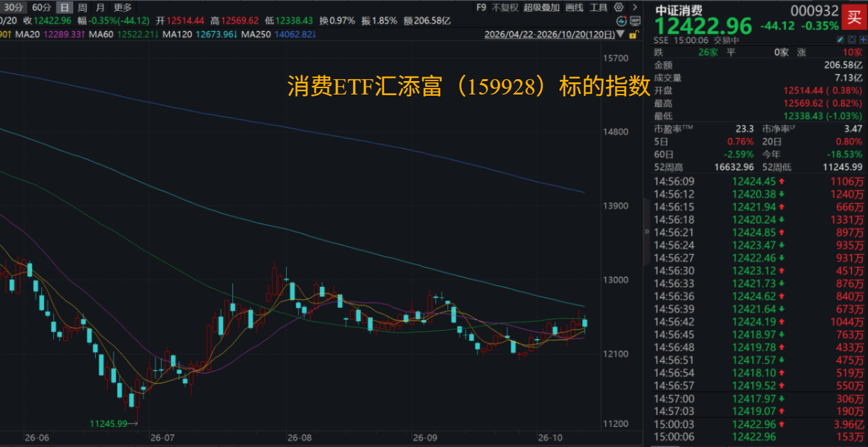The height and width of the screenshot is (447, 868).
Task: Open 超级叠加 overlay tool
Action: pos(541,7)
